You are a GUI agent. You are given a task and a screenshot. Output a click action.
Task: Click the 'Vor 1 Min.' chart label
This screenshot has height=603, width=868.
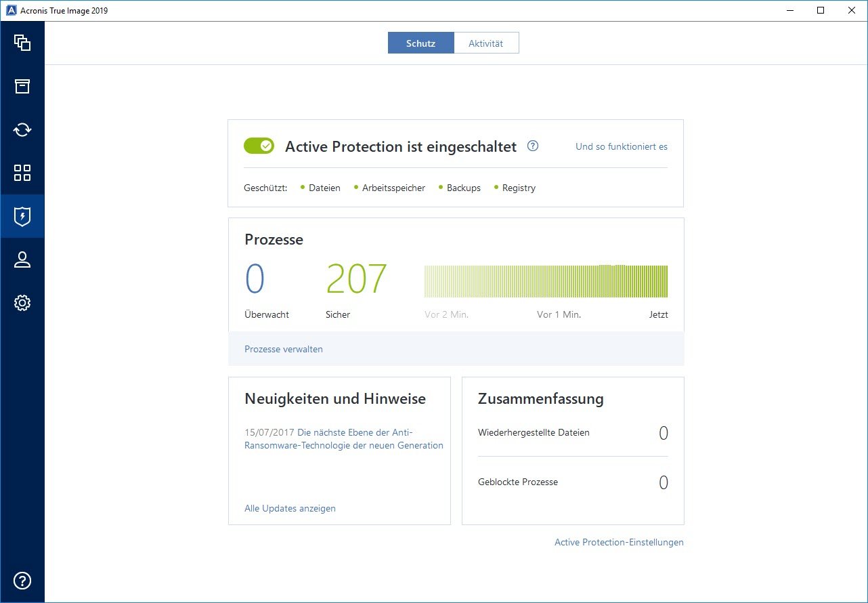pyautogui.click(x=559, y=314)
